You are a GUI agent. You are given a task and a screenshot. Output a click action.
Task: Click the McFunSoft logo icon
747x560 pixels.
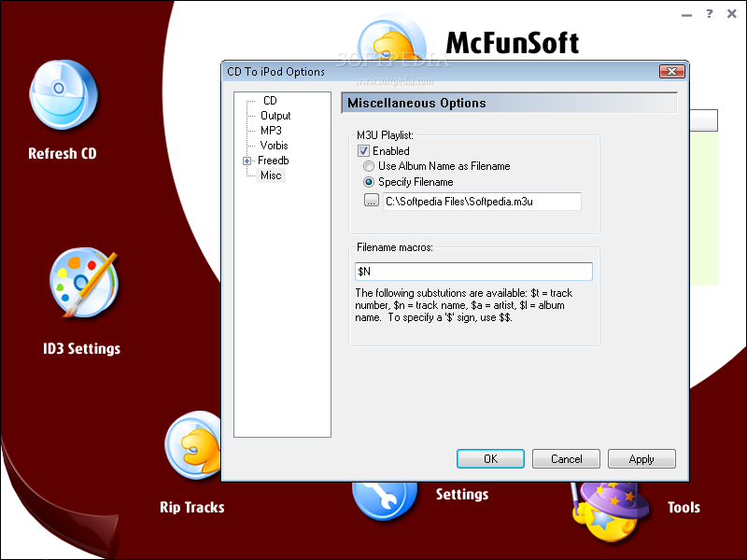[x=391, y=38]
